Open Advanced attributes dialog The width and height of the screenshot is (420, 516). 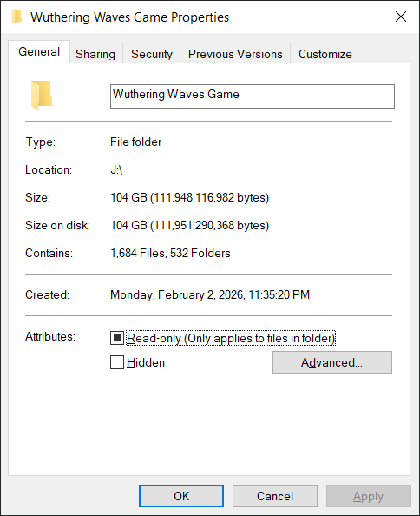click(x=332, y=362)
